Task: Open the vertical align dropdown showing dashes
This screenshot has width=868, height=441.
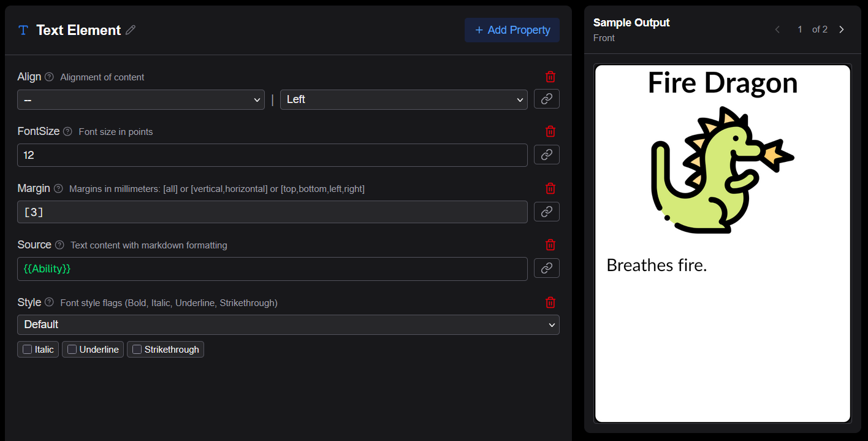Action: [141, 99]
